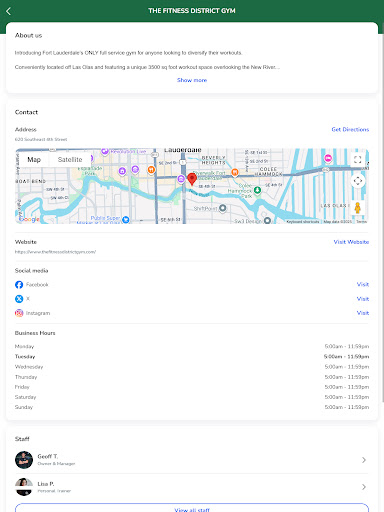384x512 pixels.
Task: Open Geoff T. staff profile chevron
Action: click(364, 460)
